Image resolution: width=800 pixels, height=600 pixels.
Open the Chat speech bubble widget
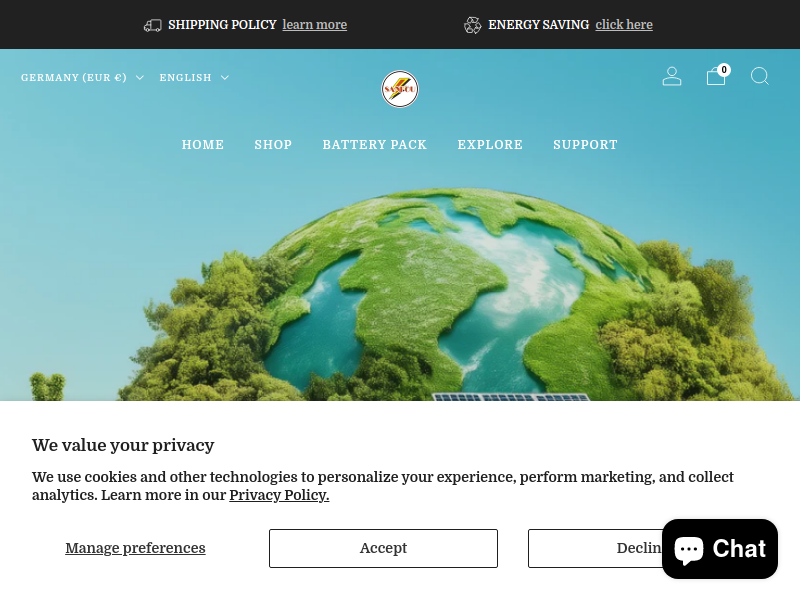click(x=719, y=549)
